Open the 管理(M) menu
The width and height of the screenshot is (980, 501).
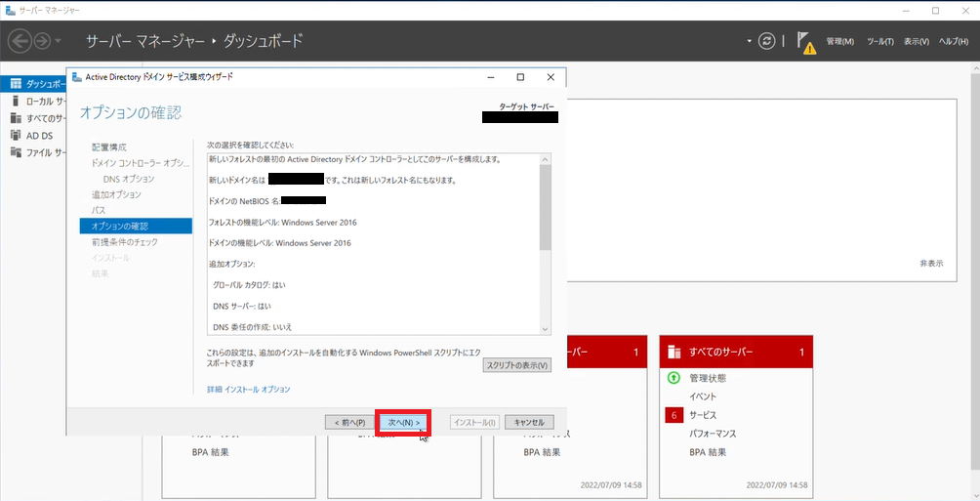click(840, 41)
